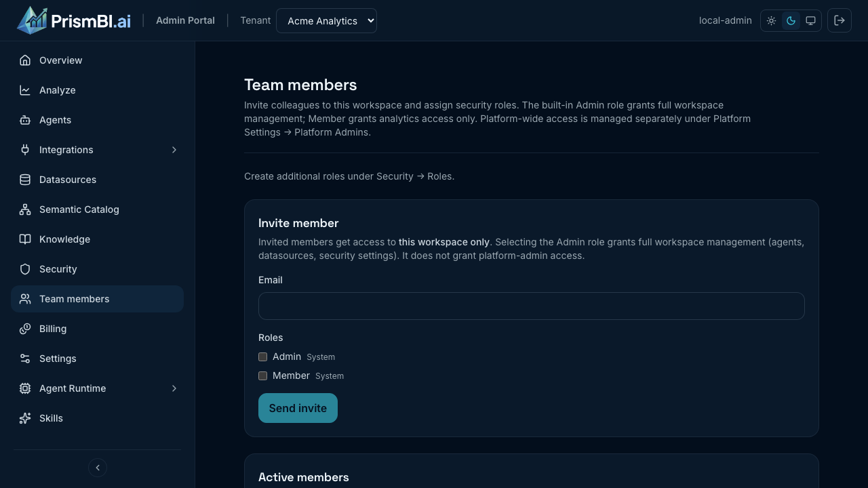Image resolution: width=868 pixels, height=488 pixels.
Task: Click the Overview home icon
Action: tap(25, 60)
